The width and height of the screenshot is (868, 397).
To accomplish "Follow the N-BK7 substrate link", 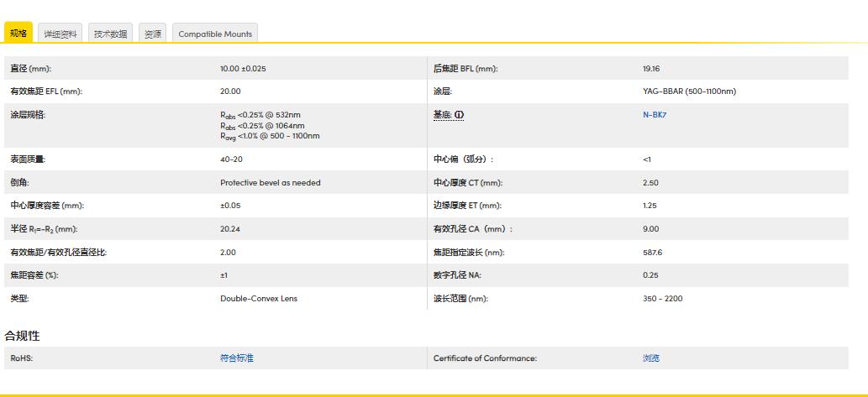I will (654, 115).
